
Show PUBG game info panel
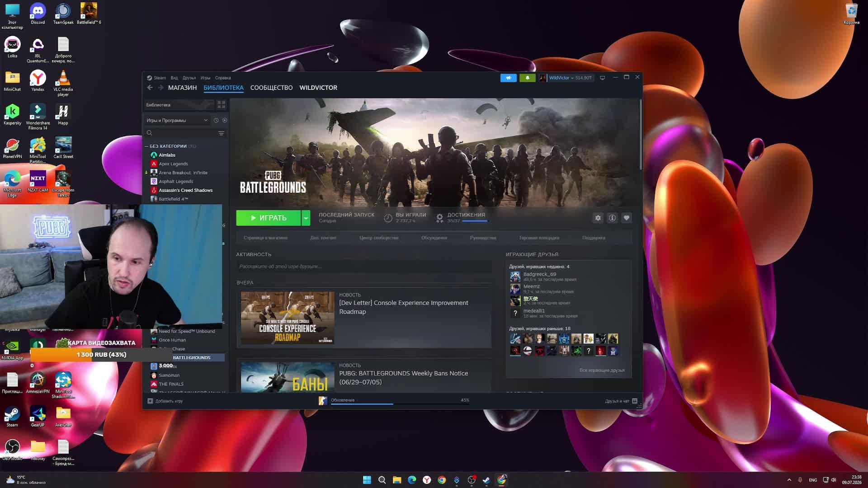click(612, 218)
